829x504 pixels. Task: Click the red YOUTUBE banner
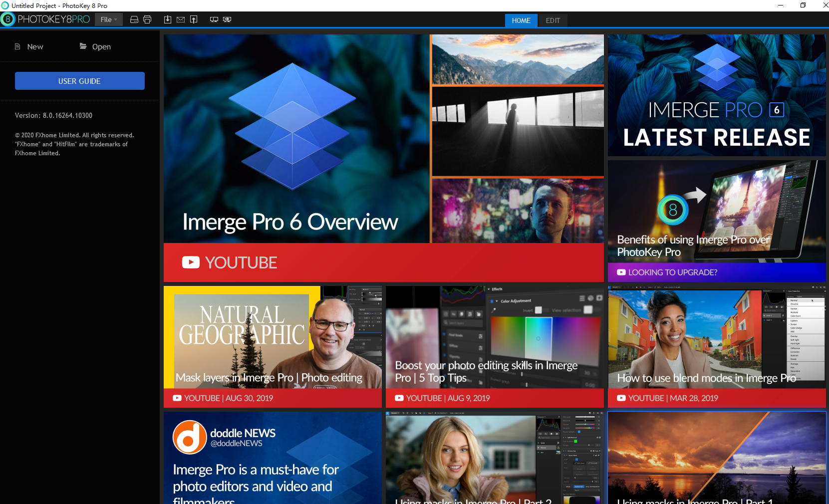click(384, 262)
